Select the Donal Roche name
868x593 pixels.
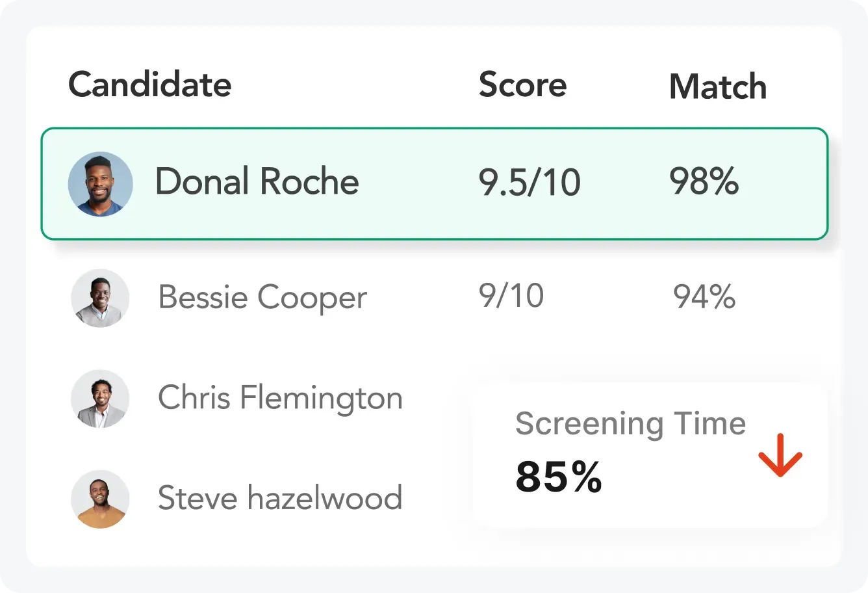(257, 181)
